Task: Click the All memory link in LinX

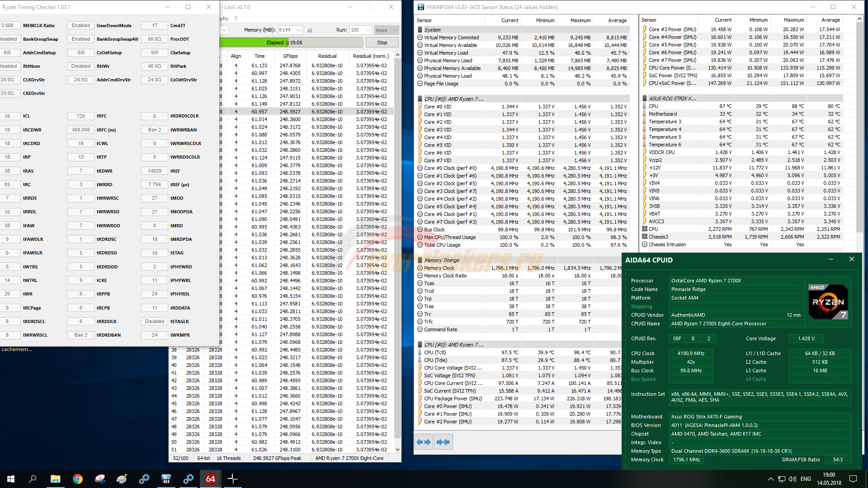Action: coord(310,31)
